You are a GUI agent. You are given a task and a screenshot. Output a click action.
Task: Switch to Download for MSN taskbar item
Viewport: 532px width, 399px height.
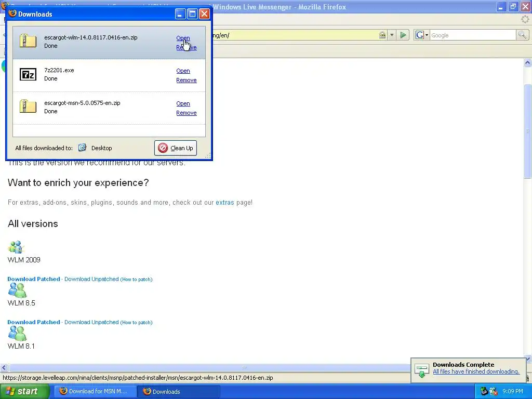[x=95, y=392]
